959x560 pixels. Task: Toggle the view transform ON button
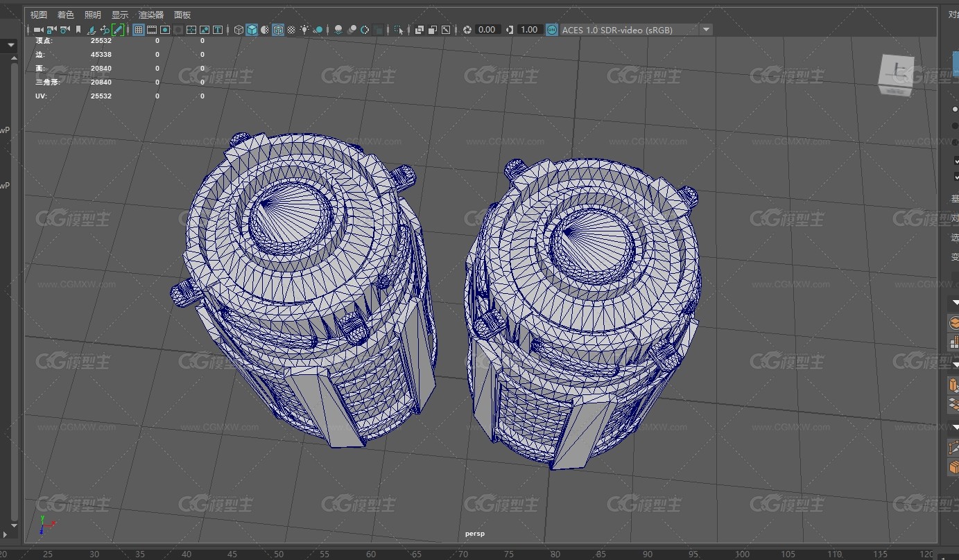(x=551, y=30)
